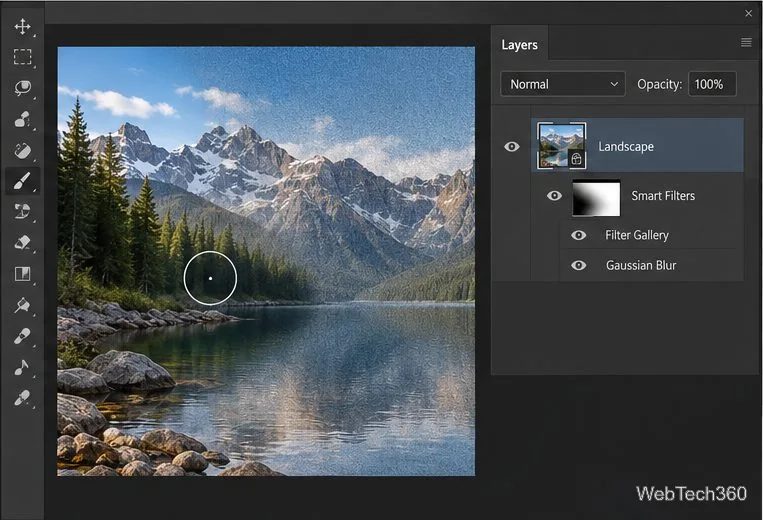Select the Landscape layer name
This screenshot has width=763, height=520.
[626, 146]
